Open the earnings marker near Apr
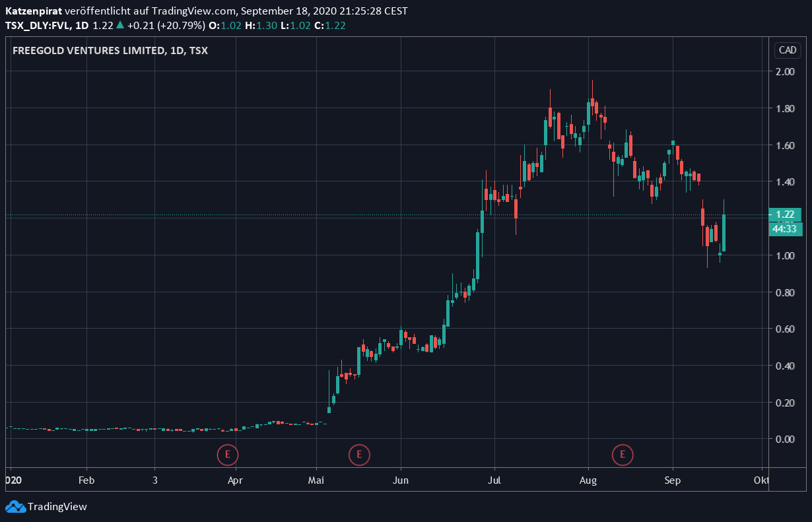The height and width of the screenshot is (522, 812). [x=228, y=454]
